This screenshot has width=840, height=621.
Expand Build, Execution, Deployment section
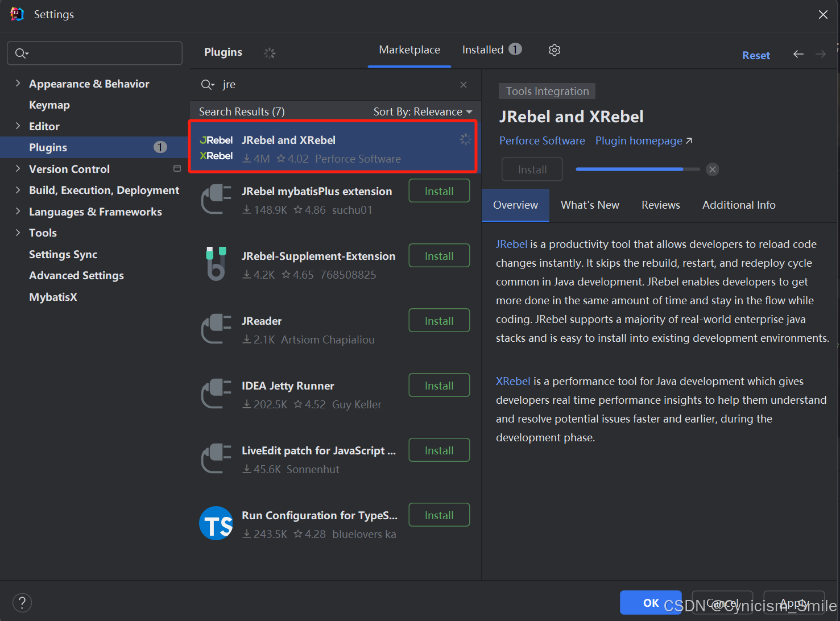[x=18, y=190]
